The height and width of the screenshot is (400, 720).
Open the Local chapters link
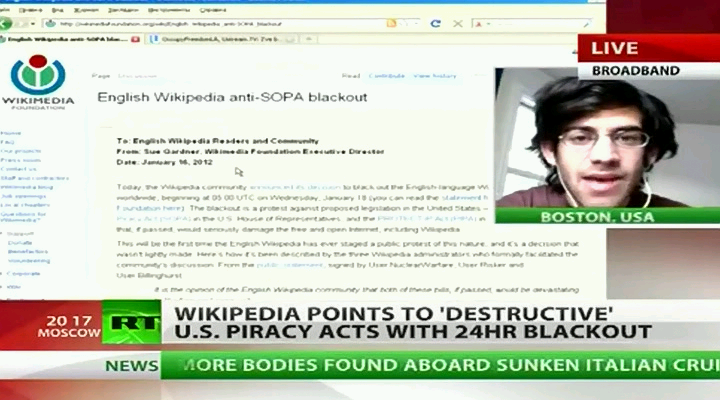[x=25, y=205]
